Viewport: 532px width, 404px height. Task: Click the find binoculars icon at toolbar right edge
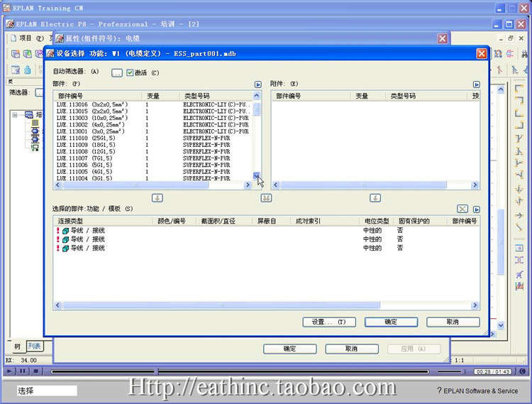point(525,54)
